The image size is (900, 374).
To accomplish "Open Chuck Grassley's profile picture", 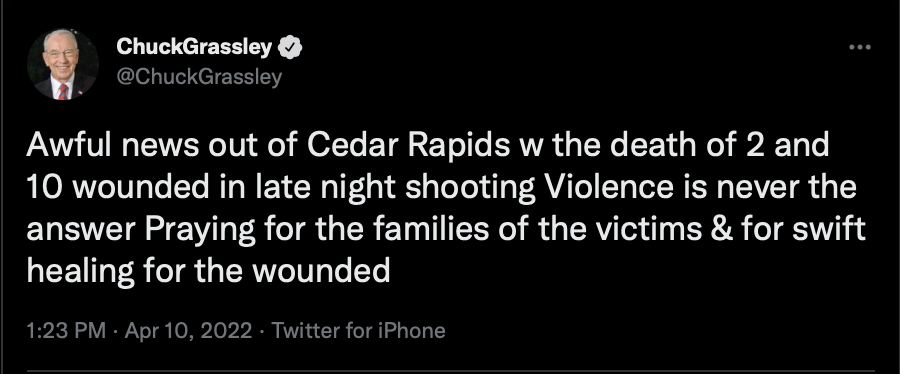I will (x=63, y=64).
